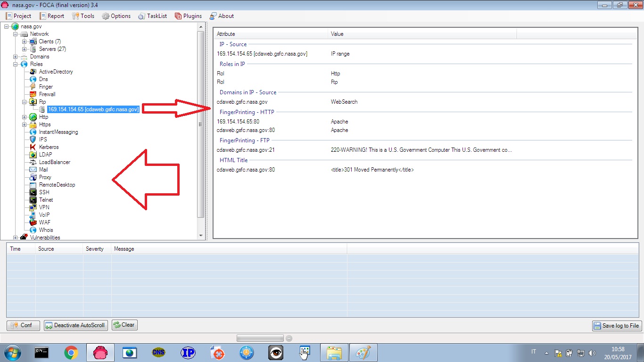
Task: Click the Https role icon
Action: coord(33,124)
